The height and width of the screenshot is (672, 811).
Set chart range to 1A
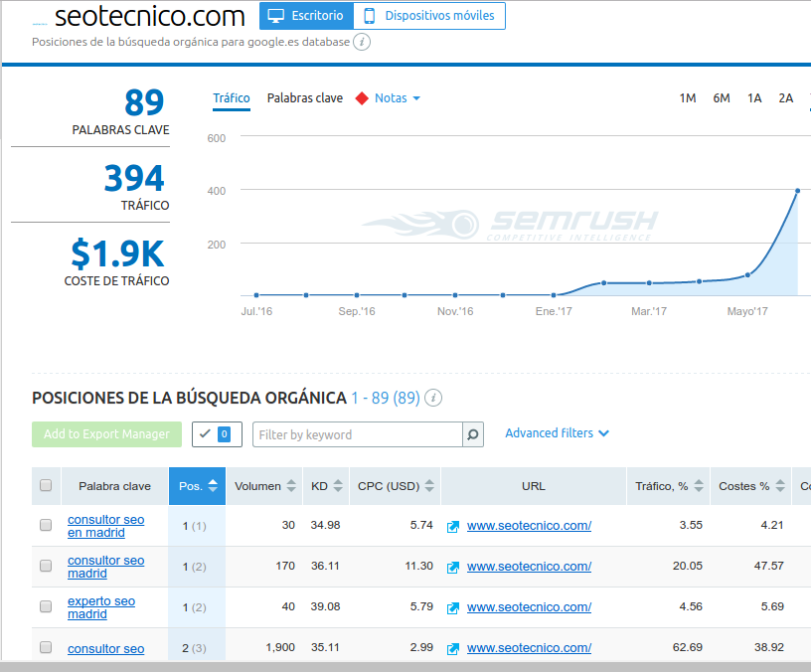(x=754, y=98)
